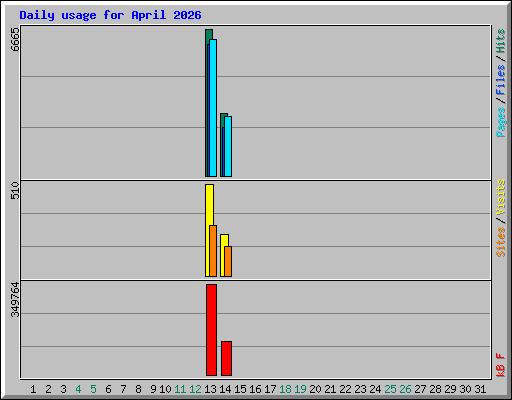Click the cyan Pages bar for day 13
Image resolution: width=512 pixels, height=400 pixels.
tap(213, 108)
